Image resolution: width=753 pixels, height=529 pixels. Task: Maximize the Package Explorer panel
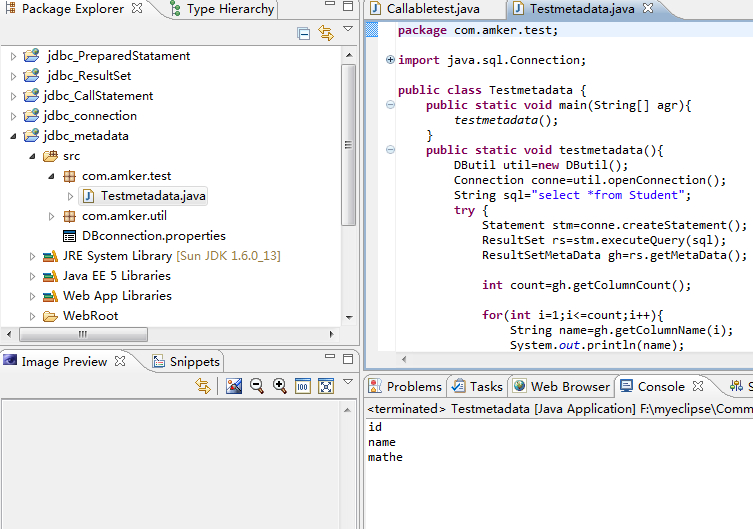pos(348,6)
